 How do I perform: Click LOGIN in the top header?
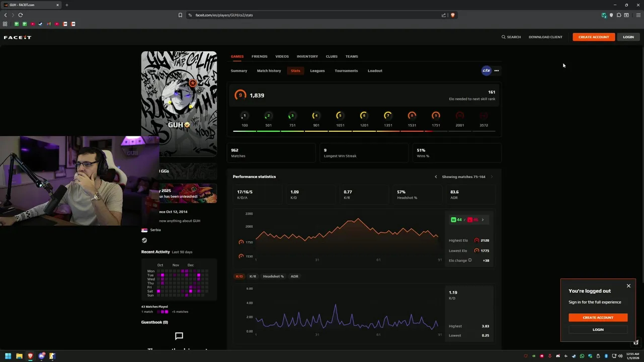tap(628, 37)
